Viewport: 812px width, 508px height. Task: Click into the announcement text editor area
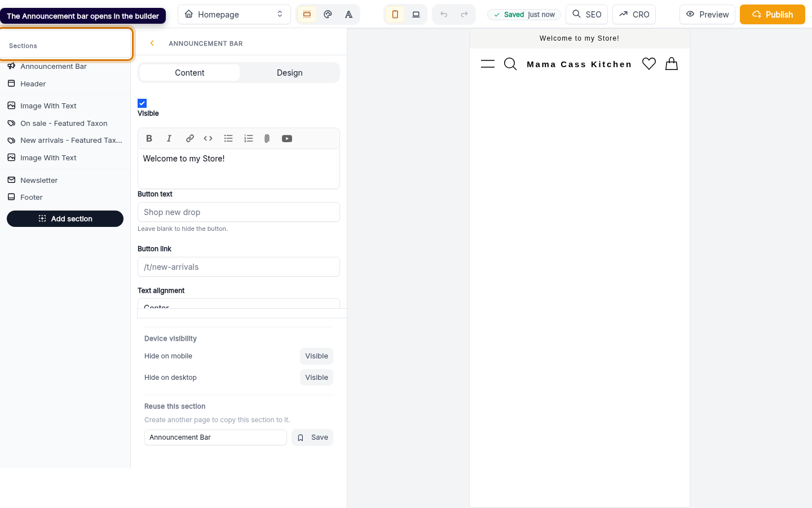239,169
